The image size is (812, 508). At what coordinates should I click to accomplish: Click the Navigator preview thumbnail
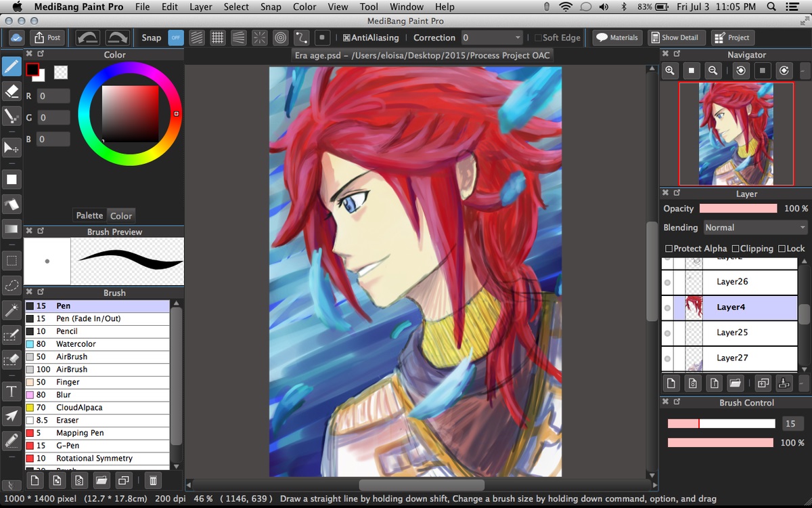736,134
